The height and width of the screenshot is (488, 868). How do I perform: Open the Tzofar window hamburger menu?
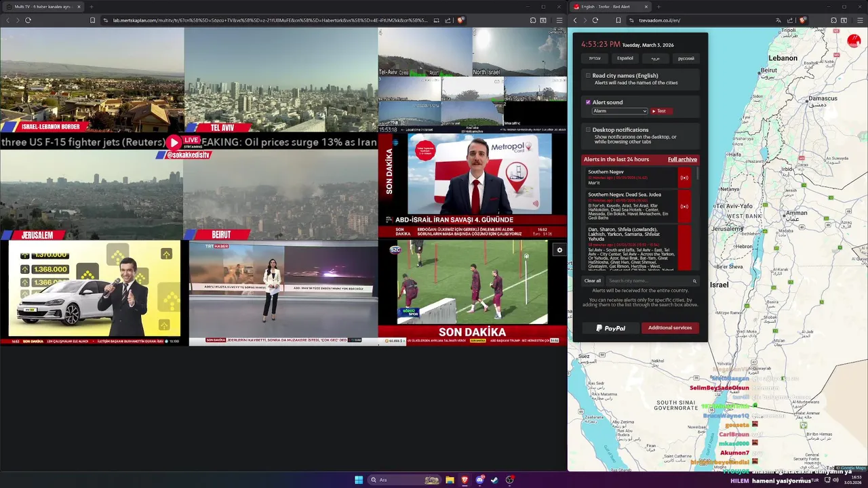coord(859,20)
